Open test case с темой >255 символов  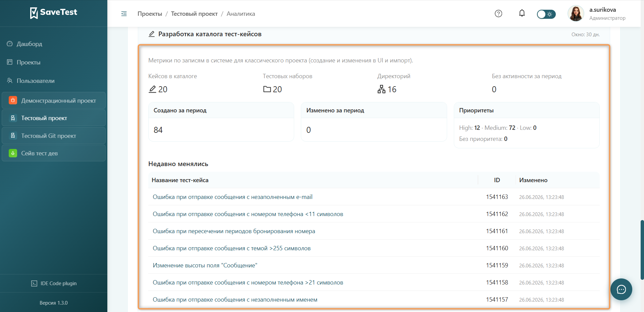coord(231,248)
